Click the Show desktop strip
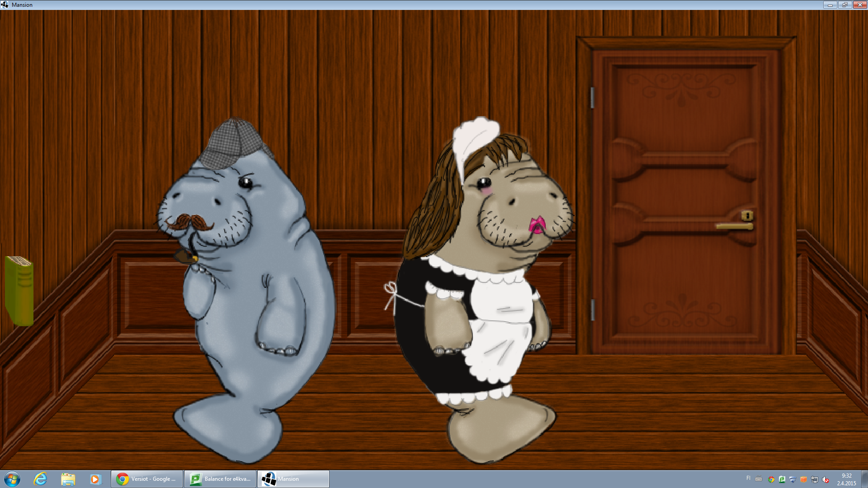This screenshot has height=488, width=868. 865,479
